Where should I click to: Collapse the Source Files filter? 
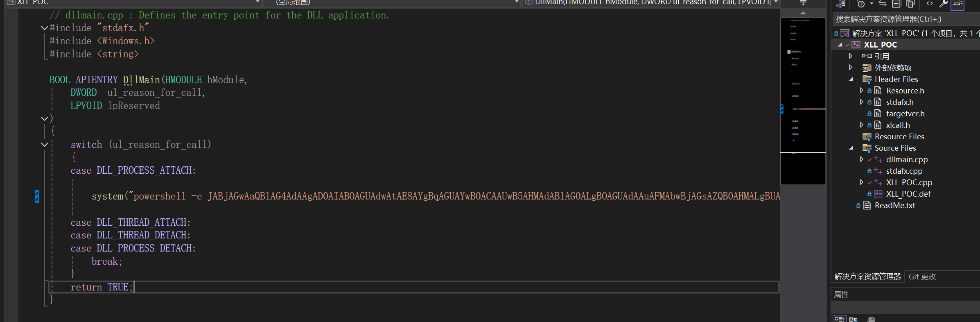(x=851, y=148)
